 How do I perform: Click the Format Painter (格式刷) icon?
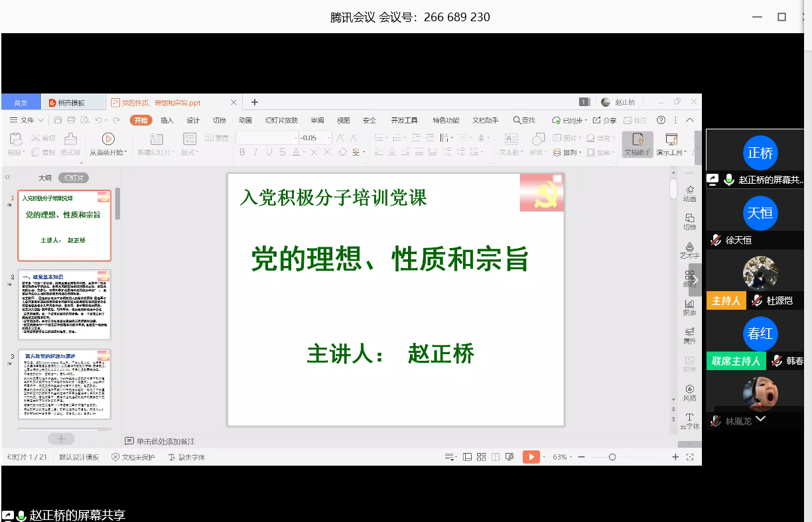70,139
